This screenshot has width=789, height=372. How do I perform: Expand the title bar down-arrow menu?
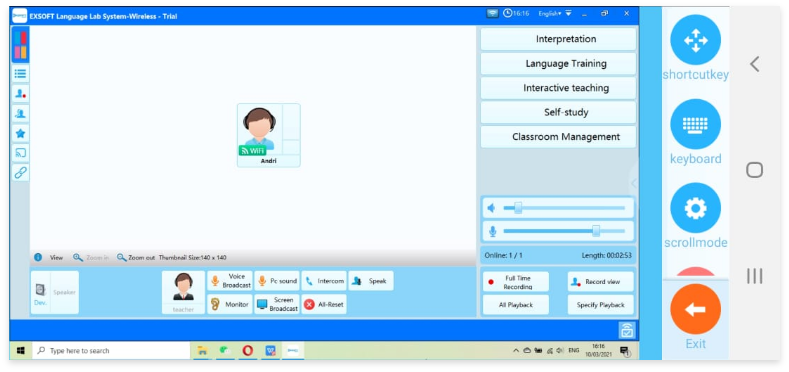[x=568, y=13]
